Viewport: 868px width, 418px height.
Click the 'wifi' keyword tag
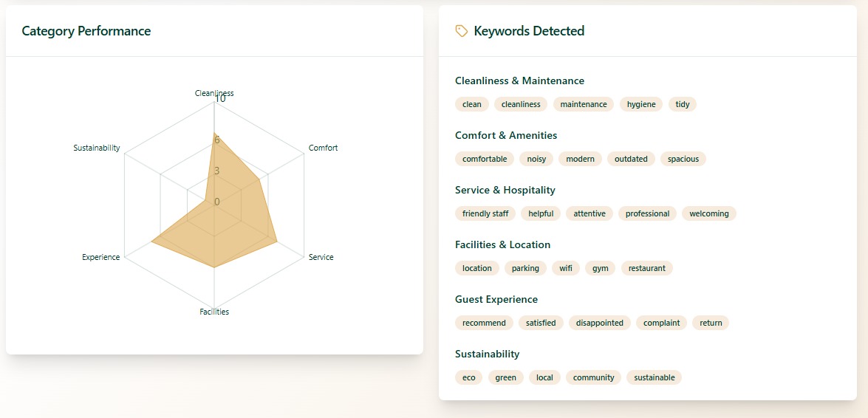[x=565, y=268]
